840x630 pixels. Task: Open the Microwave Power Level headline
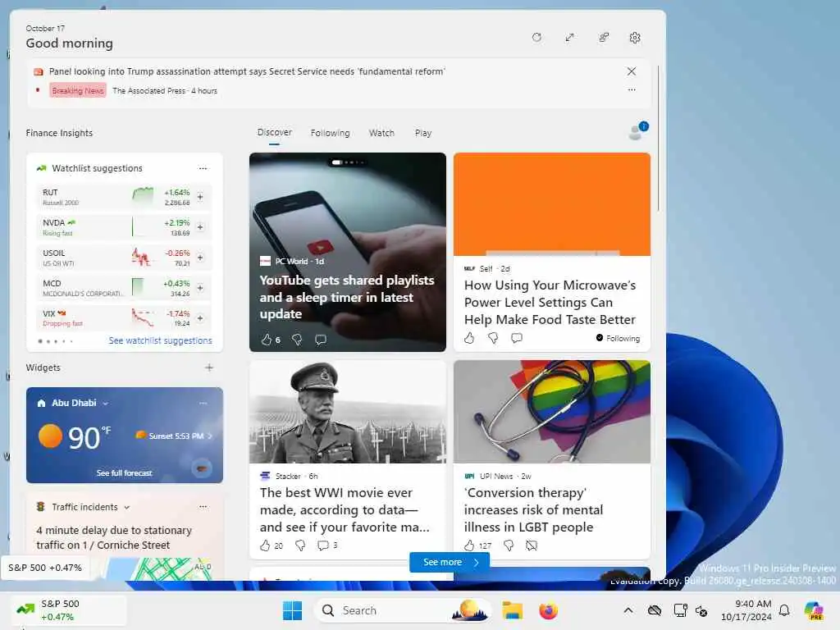click(550, 302)
